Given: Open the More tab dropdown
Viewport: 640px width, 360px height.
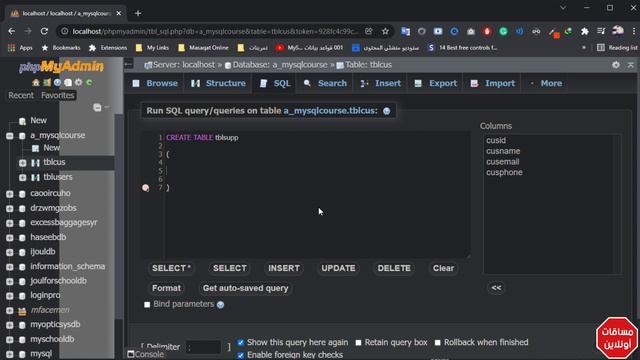Looking at the screenshot, I should click(546, 83).
